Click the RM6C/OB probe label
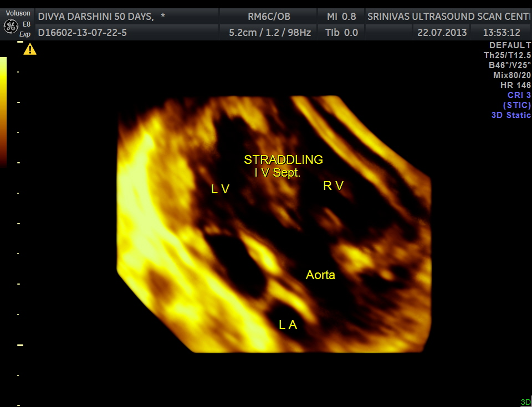 pyautogui.click(x=269, y=17)
